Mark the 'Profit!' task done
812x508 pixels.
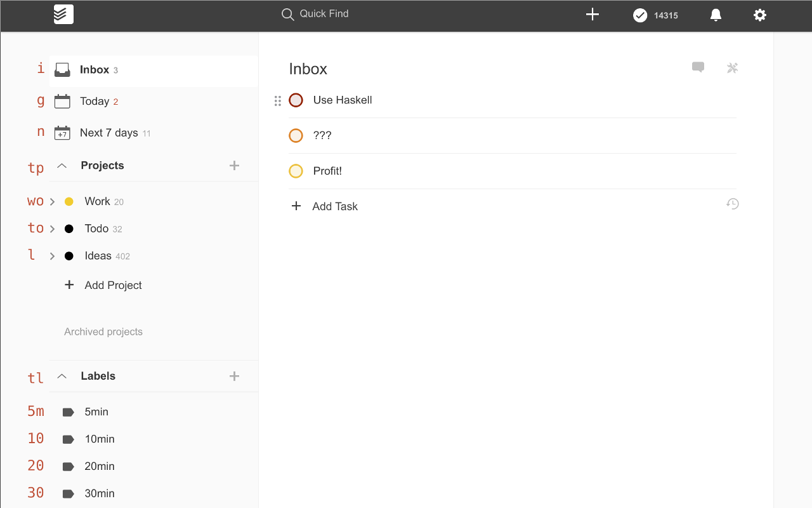296,171
